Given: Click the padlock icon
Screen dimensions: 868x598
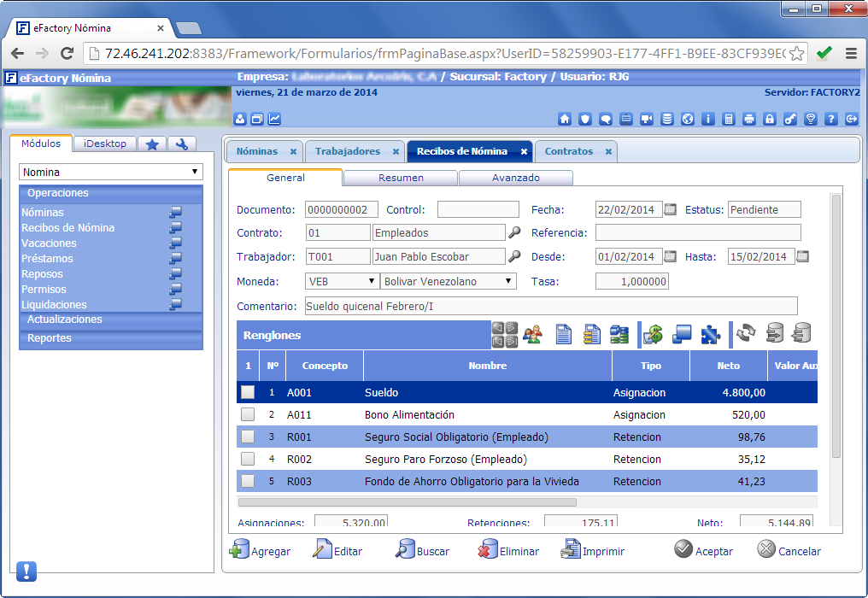Looking at the screenshot, I should 770,119.
